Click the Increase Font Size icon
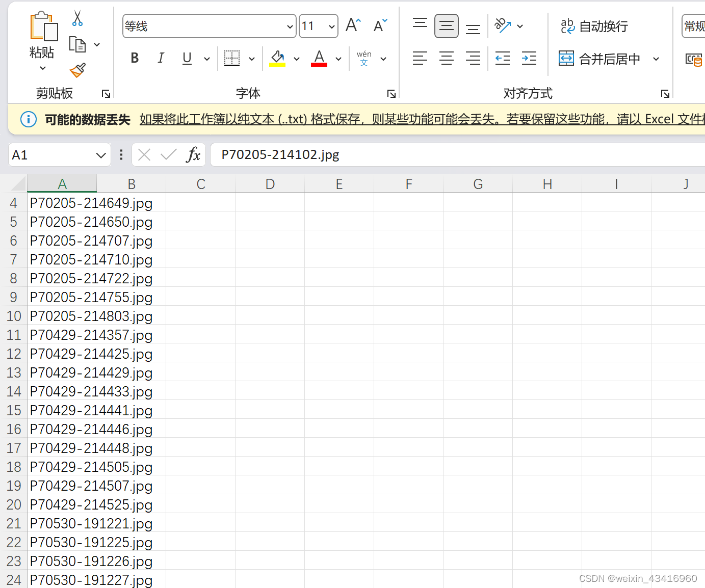The width and height of the screenshot is (705, 588). [x=353, y=25]
